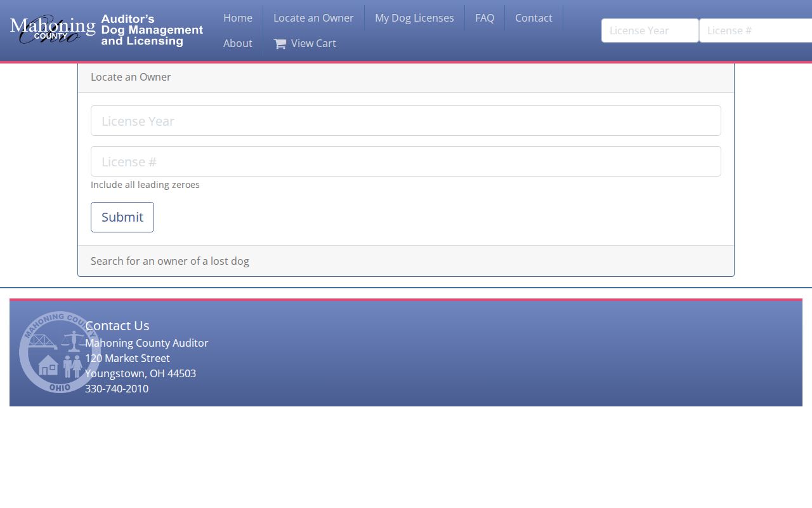The image size is (812, 508).
Task: Click 'Mahoning County Auditor' in the footer
Action: 147,343
